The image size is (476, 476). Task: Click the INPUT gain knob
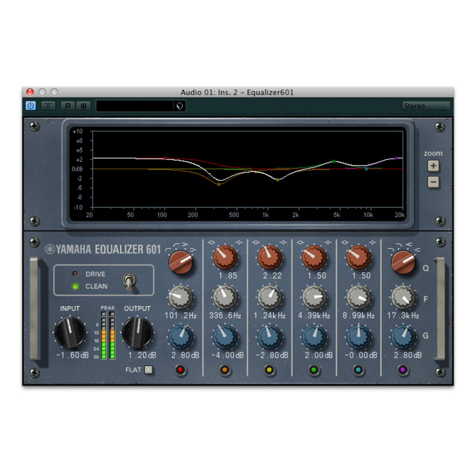tap(70, 332)
